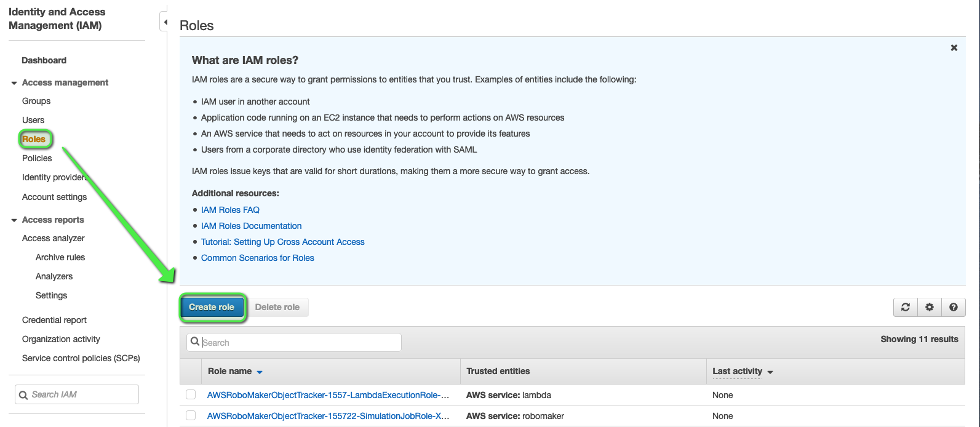
Task: Close the What are IAM roles panel
Action: point(954,47)
